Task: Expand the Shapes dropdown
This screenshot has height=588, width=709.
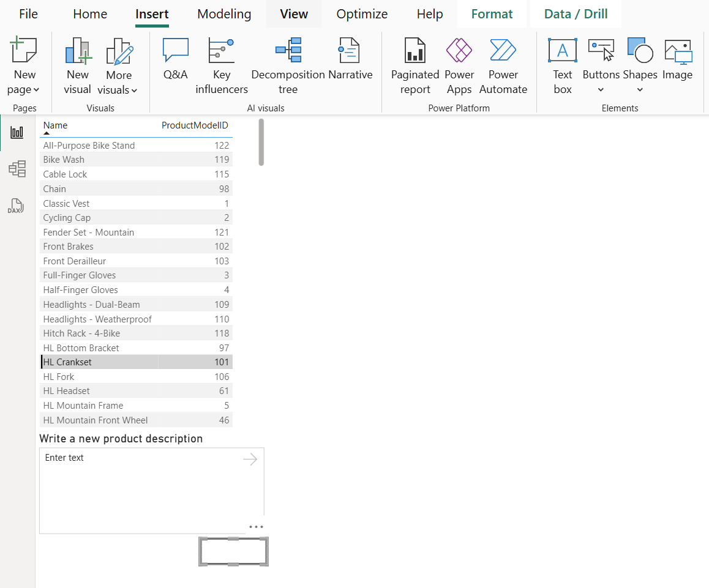Action: (640, 89)
